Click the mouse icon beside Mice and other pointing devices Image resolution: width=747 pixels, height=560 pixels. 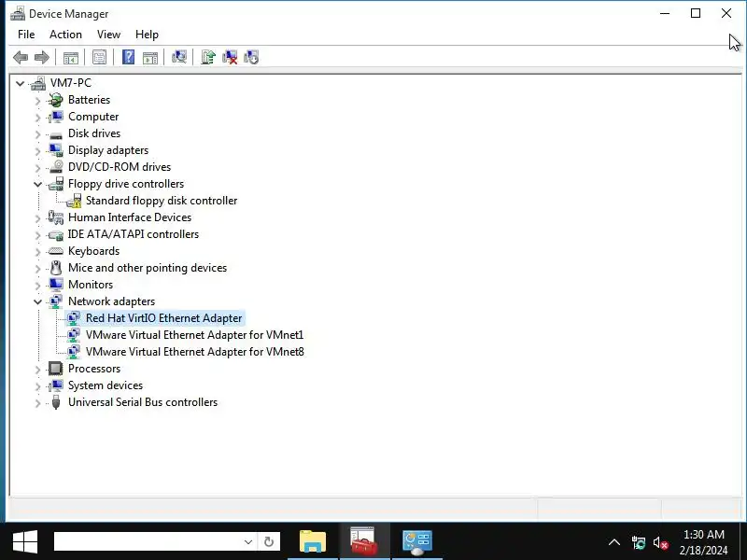pyautogui.click(x=56, y=268)
